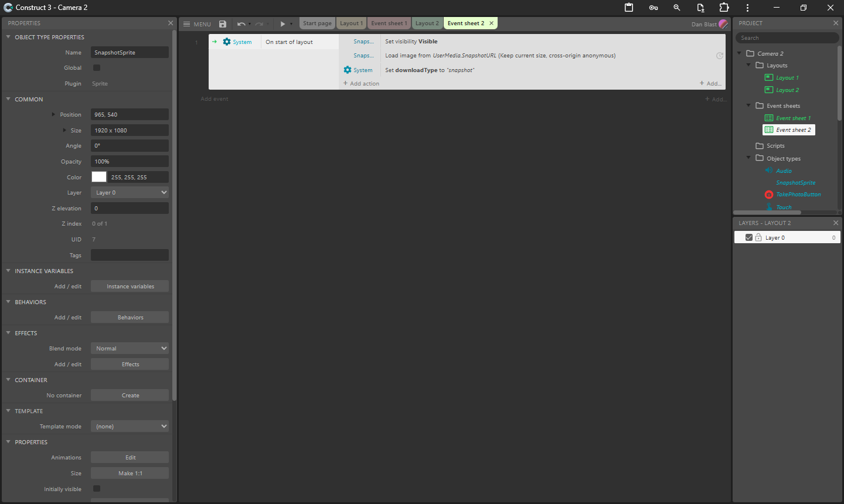844x504 pixels.
Task: Toggle the Global checkbox
Action: tap(97, 68)
